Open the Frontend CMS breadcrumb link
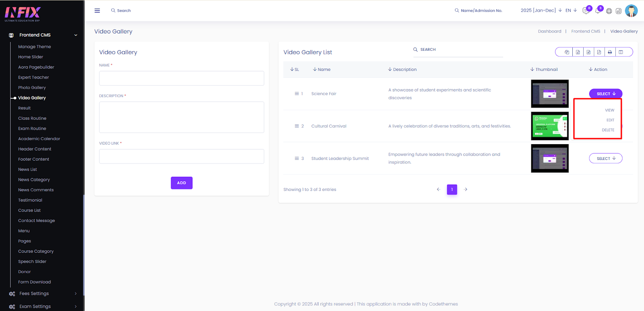644x311 pixels. tap(586, 31)
